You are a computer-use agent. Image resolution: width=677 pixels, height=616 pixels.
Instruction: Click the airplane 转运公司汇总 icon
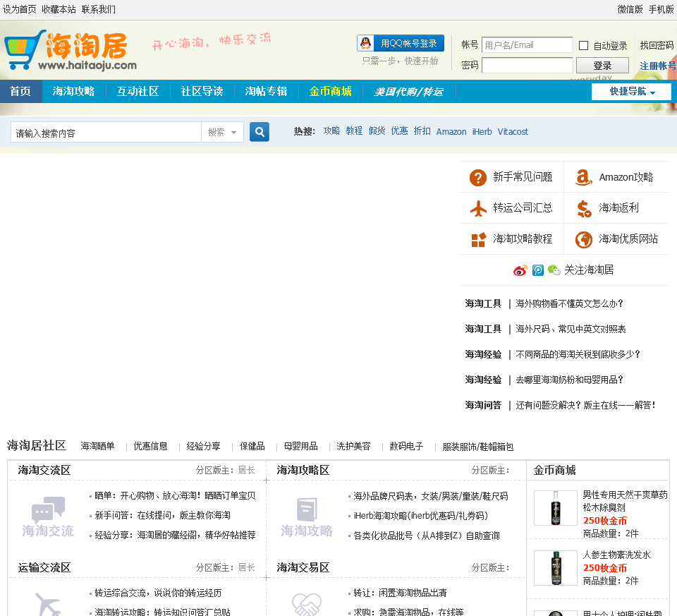point(478,208)
